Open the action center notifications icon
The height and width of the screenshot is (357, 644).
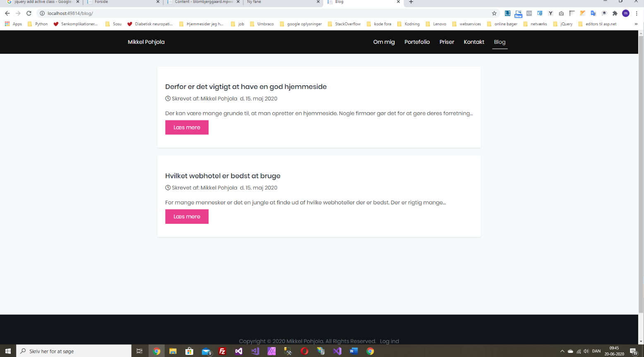click(x=634, y=351)
